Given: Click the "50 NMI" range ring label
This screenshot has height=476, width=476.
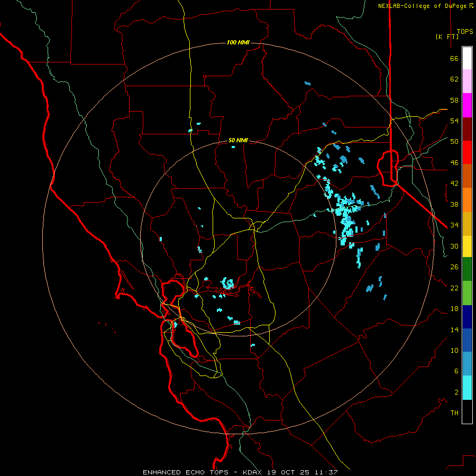Looking at the screenshot, I should point(238,140).
